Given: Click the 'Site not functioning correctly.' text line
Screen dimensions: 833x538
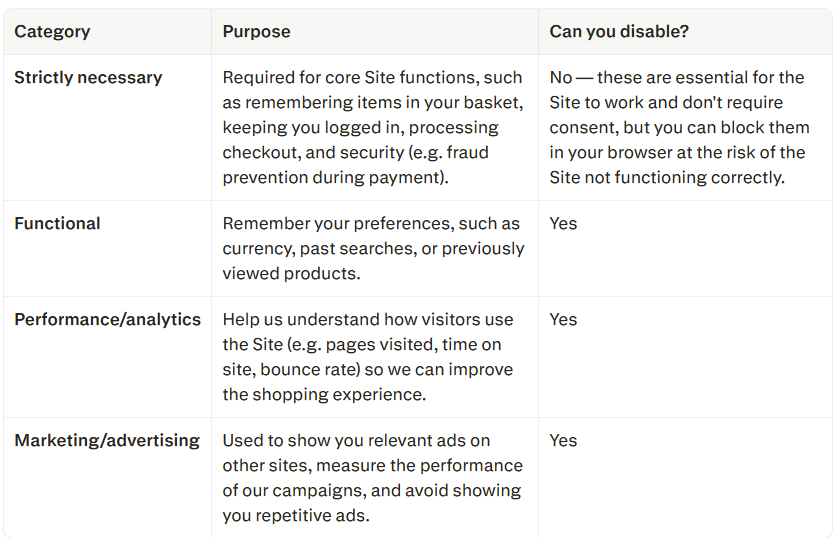Looking at the screenshot, I should click(x=667, y=177).
